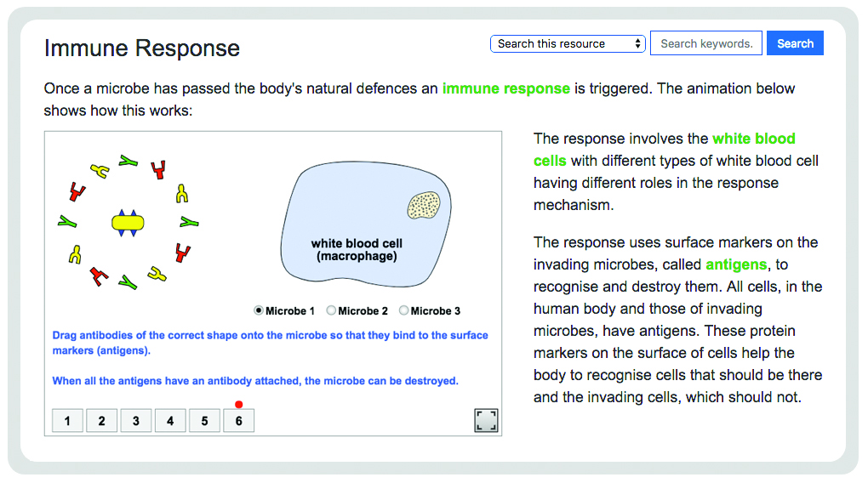This screenshot has width=868, height=483.
Task: Click the yellow microbe with blue antigens
Action: pyautogui.click(x=128, y=223)
